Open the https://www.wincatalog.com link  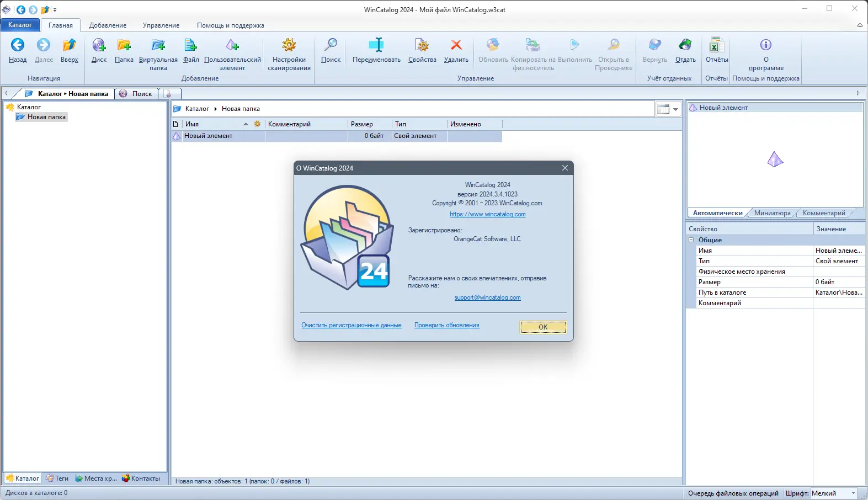pyautogui.click(x=488, y=214)
